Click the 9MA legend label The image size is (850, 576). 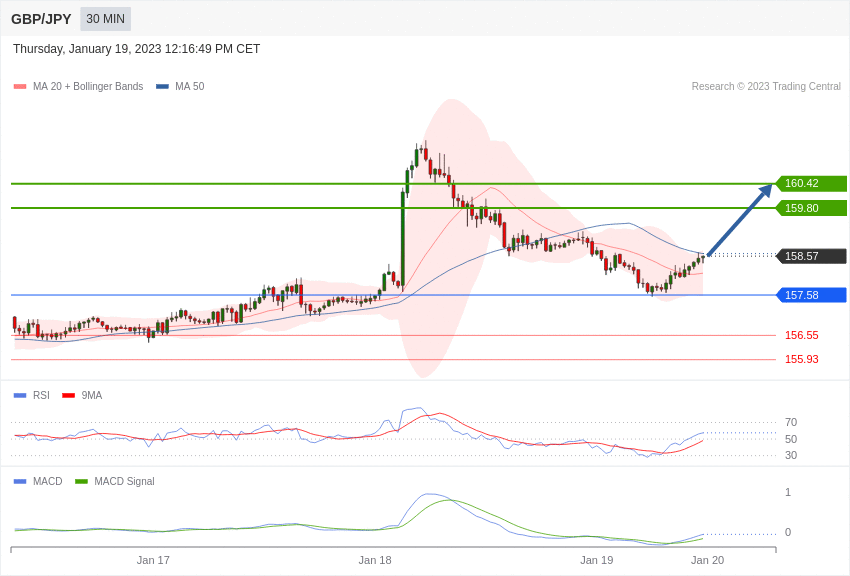point(92,396)
